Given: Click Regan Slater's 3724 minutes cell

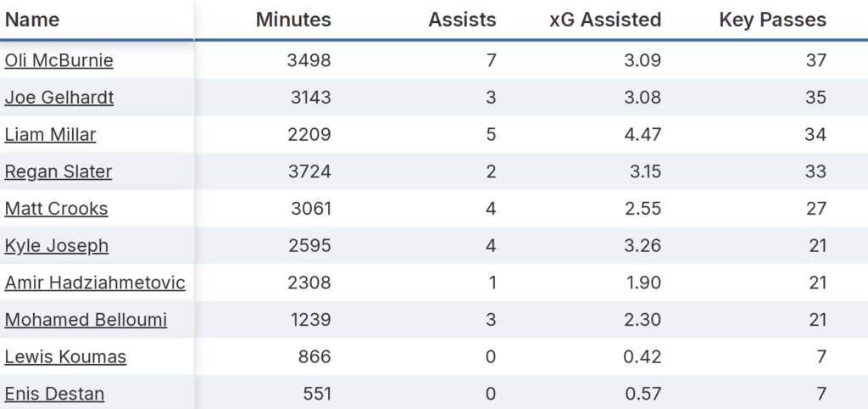Looking at the screenshot, I should [309, 171].
